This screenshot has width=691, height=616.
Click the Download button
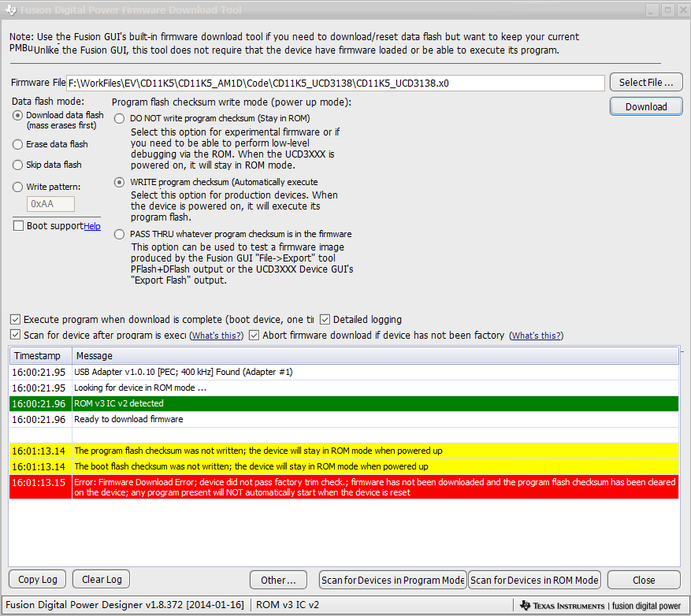(646, 106)
